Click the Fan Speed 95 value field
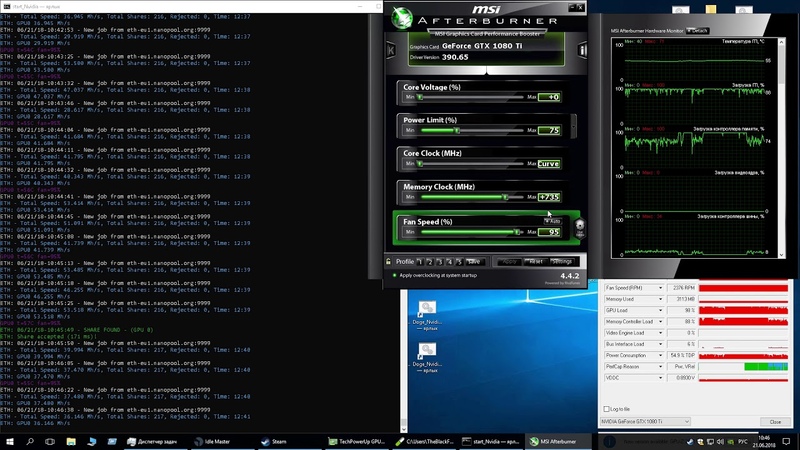The image size is (800, 450). point(549,232)
